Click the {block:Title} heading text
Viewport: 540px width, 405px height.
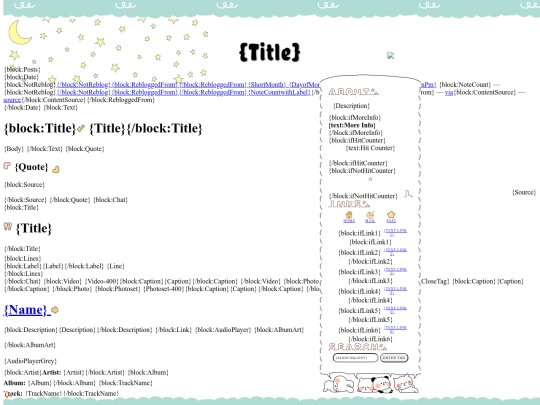(x=40, y=128)
